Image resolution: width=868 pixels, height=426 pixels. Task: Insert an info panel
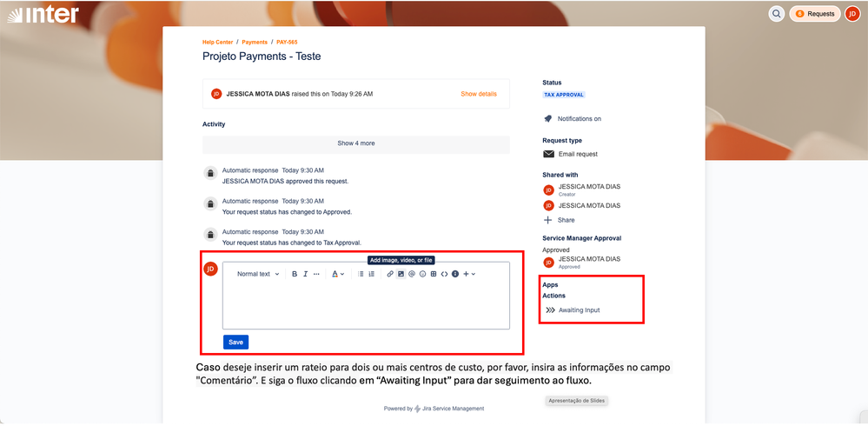[x=455, y=274]
